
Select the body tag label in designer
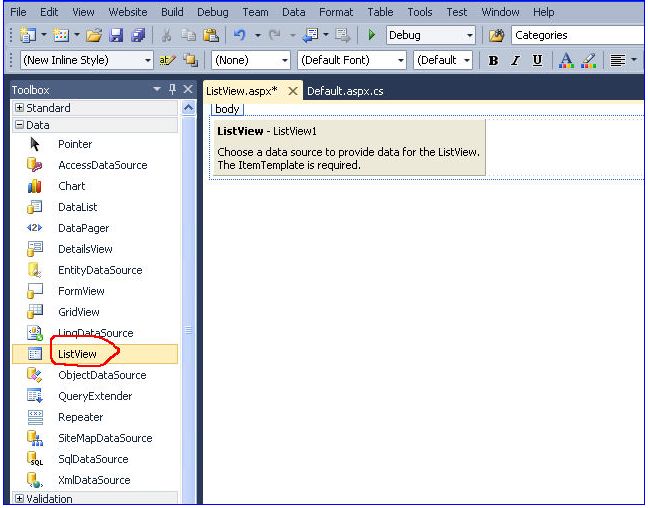pyautogui.click(x=227, y=109)
